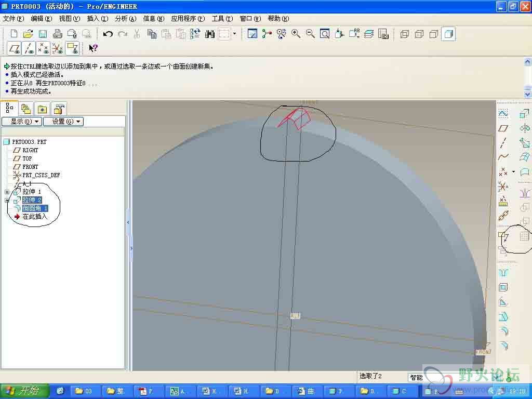532x399 pixels.
Task: Expand the 拉伸 1 feature node
Action: tap(7, 192)
